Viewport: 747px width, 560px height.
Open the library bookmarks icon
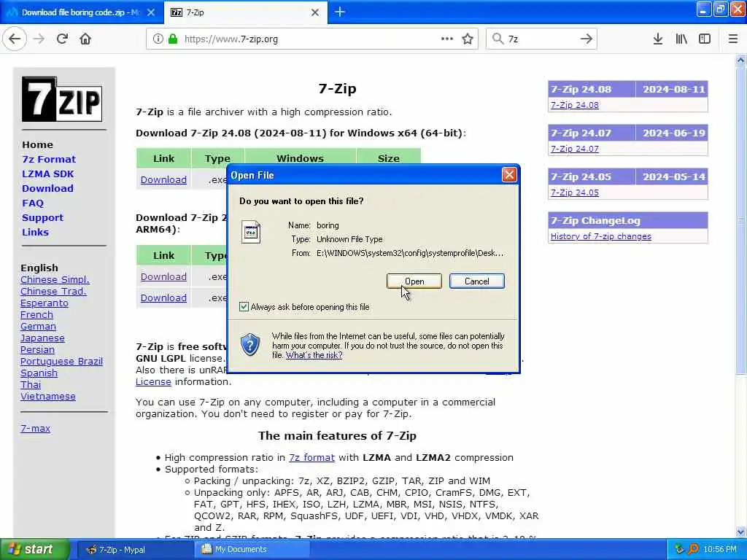pos(681,39)
